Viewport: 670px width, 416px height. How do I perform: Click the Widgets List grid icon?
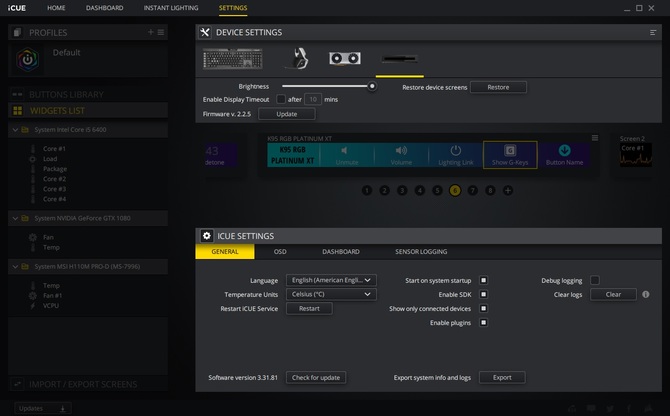18,111
